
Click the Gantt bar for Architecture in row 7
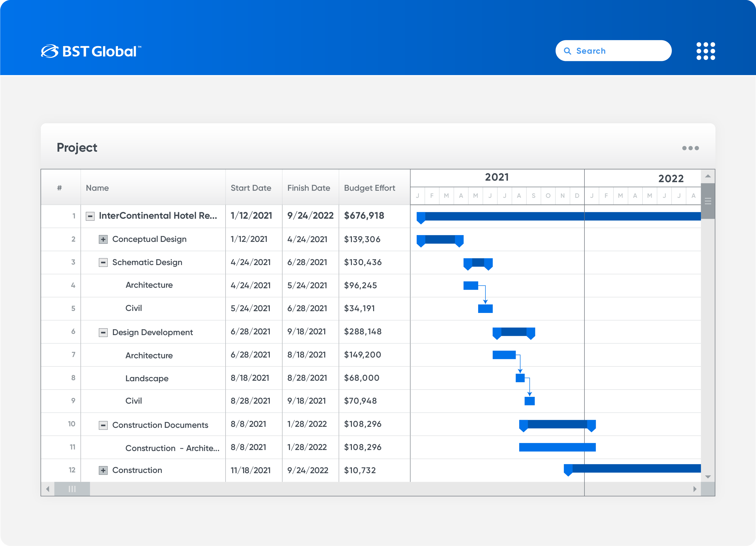coord(504,355)
